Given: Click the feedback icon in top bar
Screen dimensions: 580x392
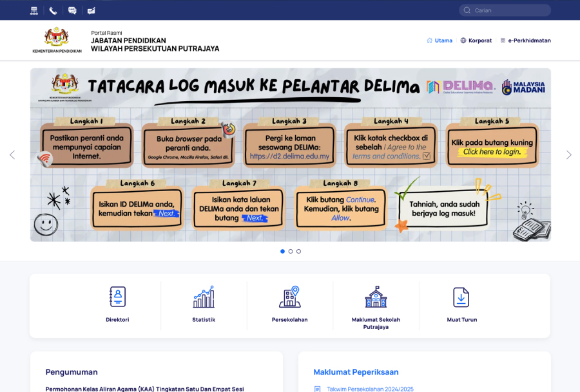Looking at the screenshot, I should click(91, 10).
